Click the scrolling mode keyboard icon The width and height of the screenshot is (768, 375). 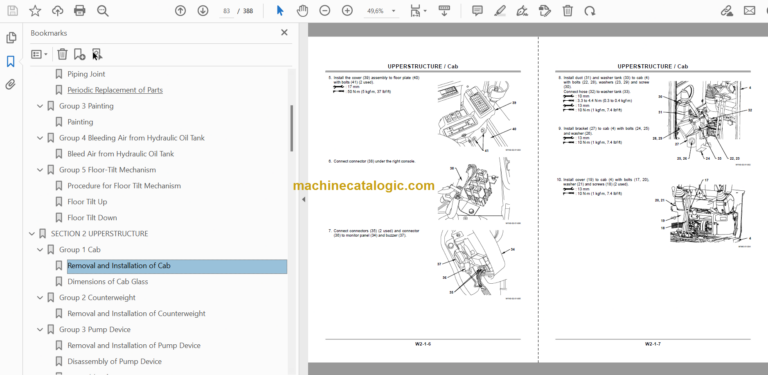point(444,10)
